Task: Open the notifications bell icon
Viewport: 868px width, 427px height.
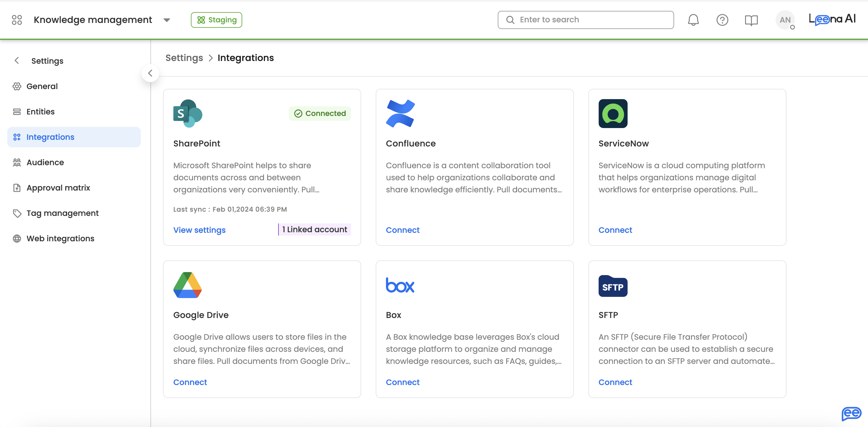Action: click(x=693, y=20)
